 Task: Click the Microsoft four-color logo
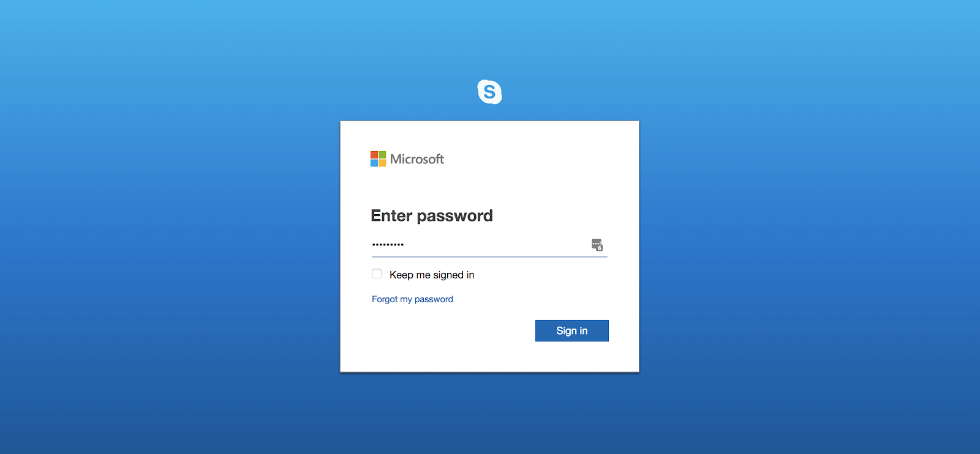378,159
